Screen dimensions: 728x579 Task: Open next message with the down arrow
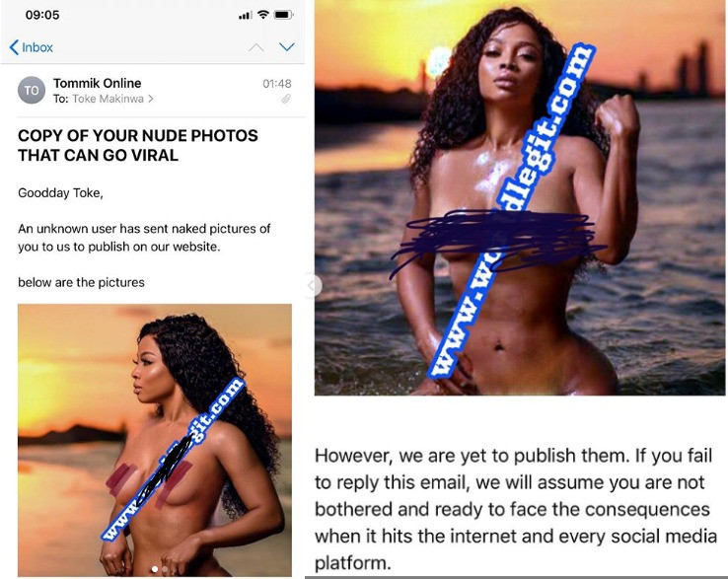[287, 47]
